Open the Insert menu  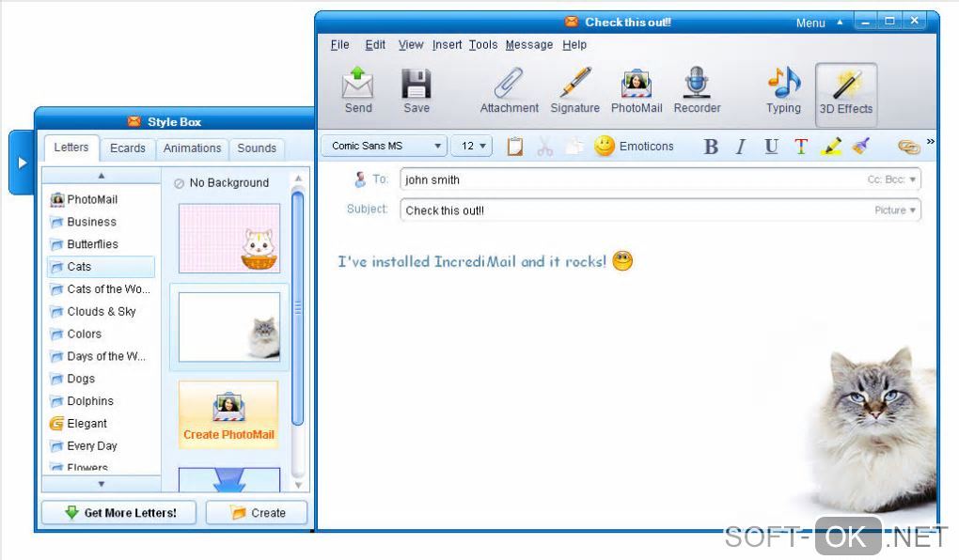(448, 44)
